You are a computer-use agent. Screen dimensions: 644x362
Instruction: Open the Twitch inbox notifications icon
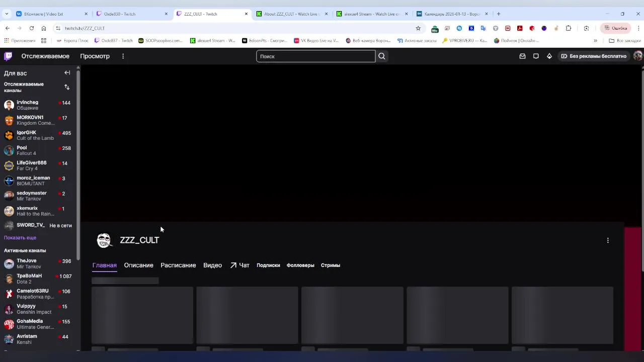click(x=522, y=56)
